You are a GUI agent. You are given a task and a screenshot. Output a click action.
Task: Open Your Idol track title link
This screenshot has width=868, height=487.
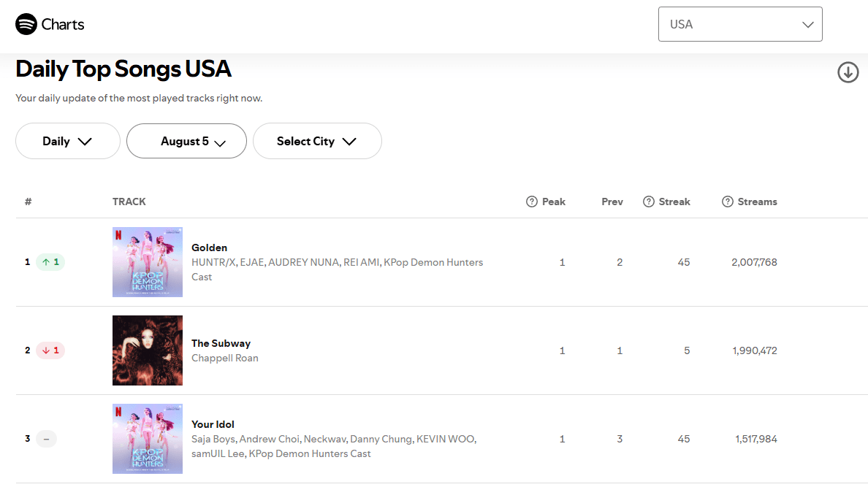point(213,424)
